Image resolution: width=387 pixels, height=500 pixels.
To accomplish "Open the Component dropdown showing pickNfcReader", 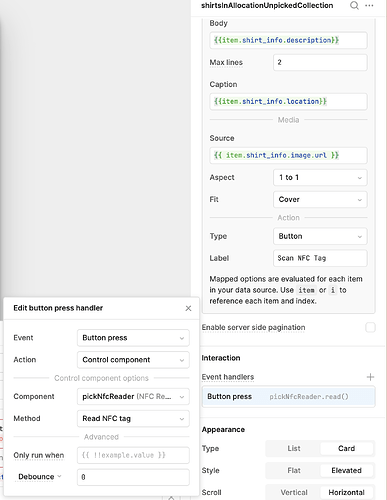I will coord(133,396).
